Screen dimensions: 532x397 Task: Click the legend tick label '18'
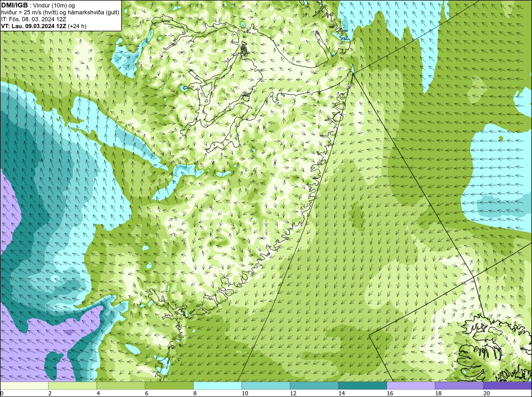tap(438, 393)
